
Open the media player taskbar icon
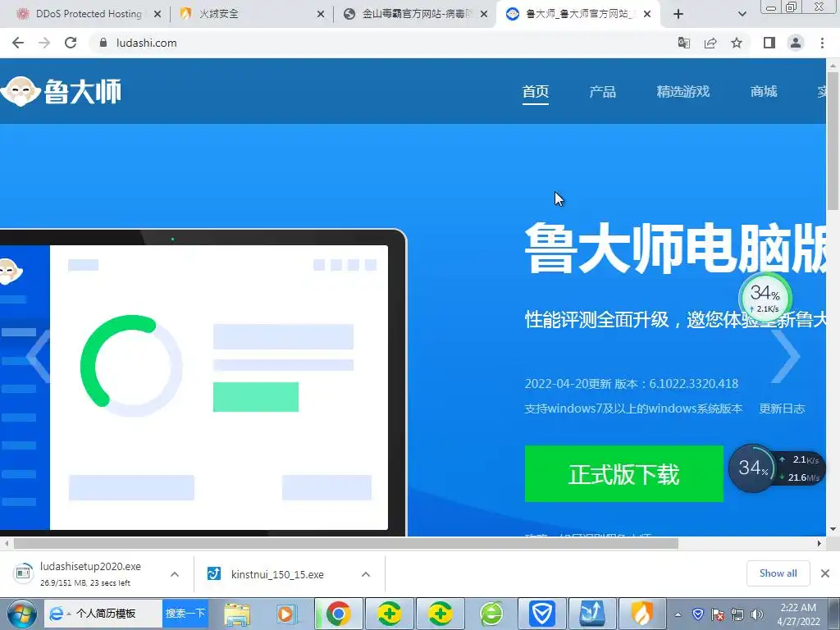(286, 614)
